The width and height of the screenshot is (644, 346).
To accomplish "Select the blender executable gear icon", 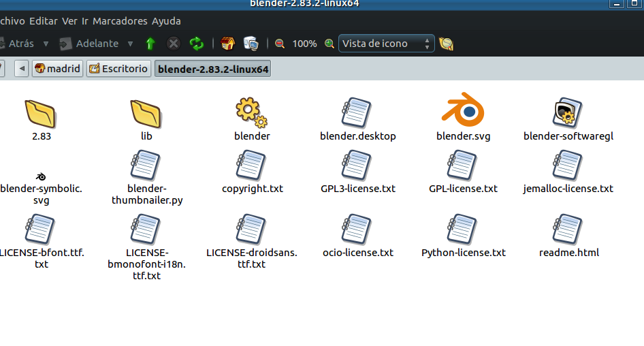I will [251, 112].
